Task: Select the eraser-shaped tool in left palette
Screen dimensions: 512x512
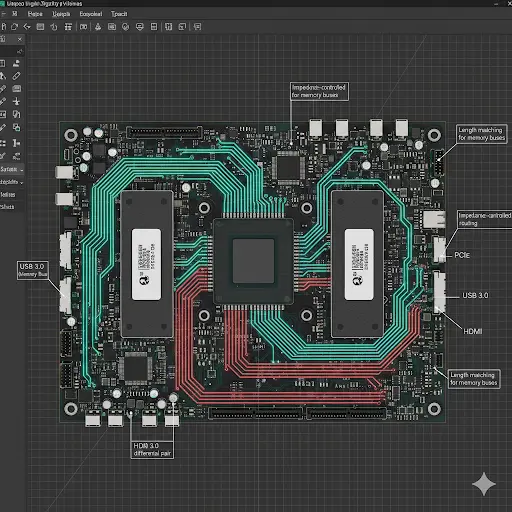Action: pos(16,76)
